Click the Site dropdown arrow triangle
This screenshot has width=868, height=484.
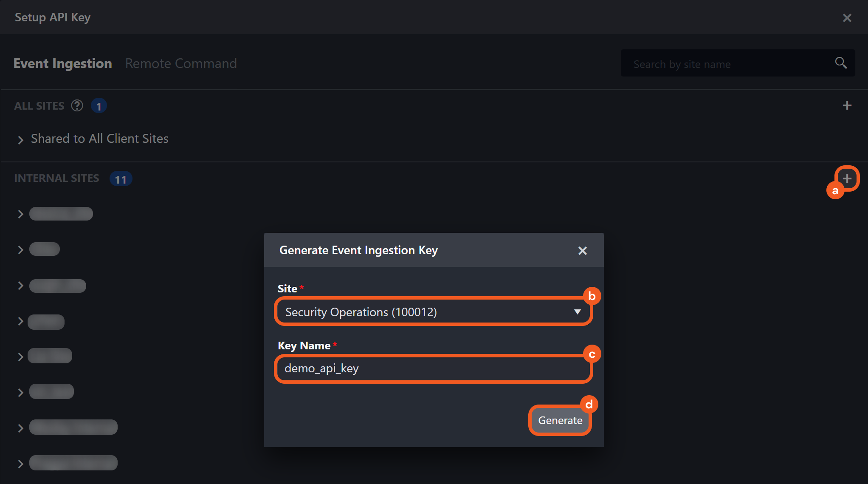(x=577, y=312)
